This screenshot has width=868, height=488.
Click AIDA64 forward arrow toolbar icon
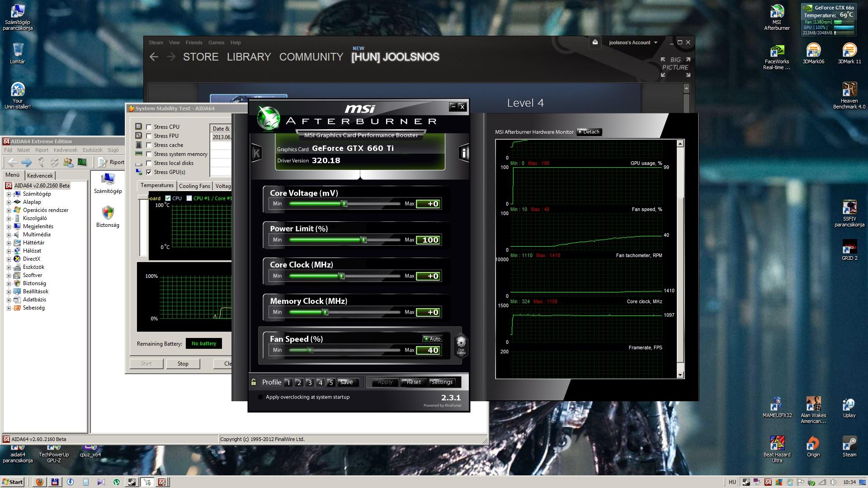coord(27,162)
